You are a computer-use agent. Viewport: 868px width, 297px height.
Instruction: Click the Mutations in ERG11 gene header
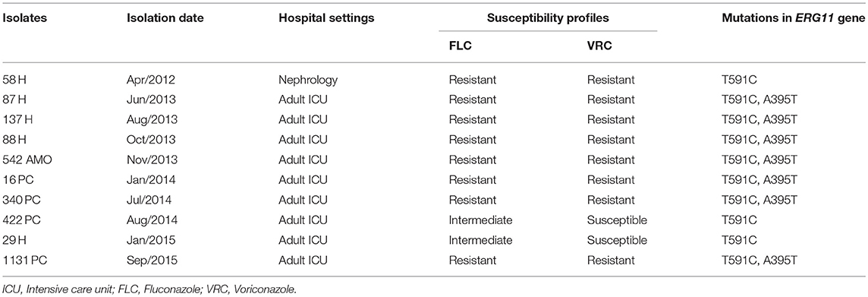click(794, 18)
